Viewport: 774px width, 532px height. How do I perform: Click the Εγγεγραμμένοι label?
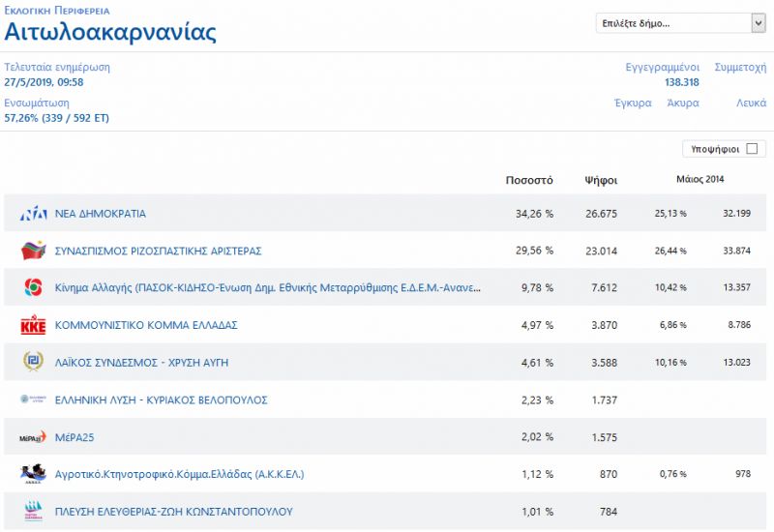(663, 67)
